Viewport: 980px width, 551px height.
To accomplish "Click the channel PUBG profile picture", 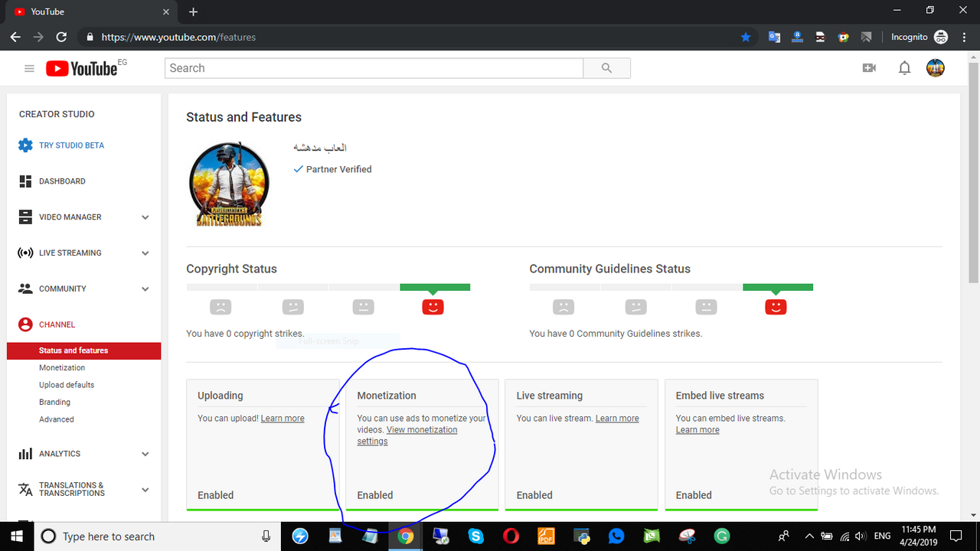I will 229,184.
